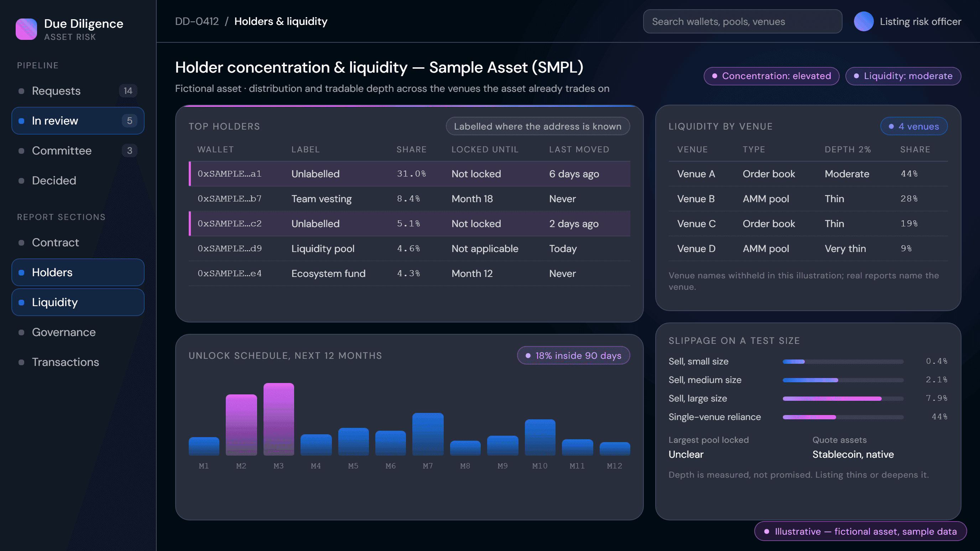The width and height of the screenshot is (980, 551).
Task: Click the Very thin depth value
Action: (845, 249)
